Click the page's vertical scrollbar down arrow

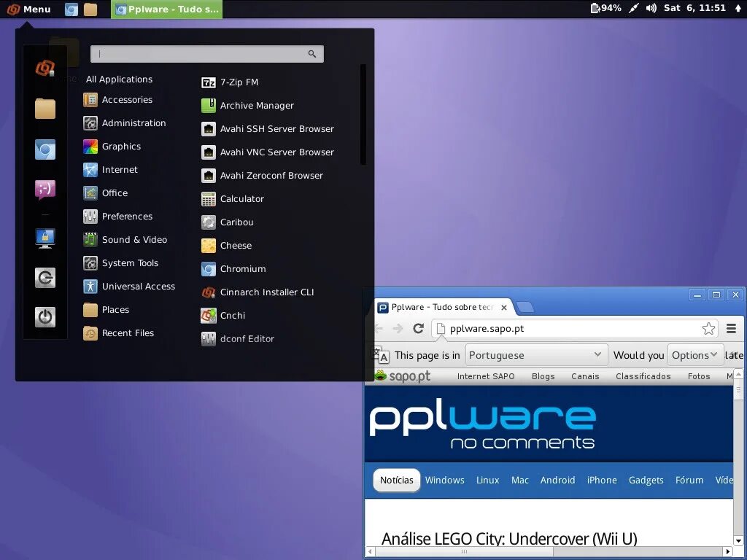(x=738, y=540)
